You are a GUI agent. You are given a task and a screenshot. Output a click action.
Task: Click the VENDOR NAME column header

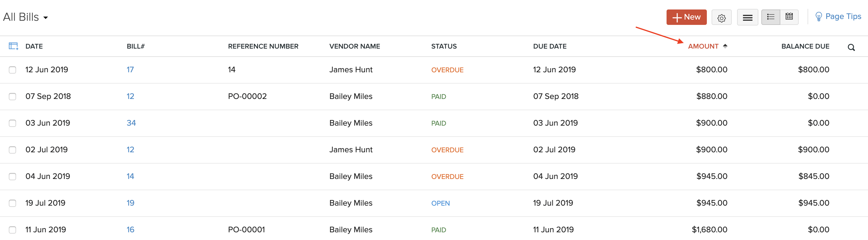[x=355, y=46]
